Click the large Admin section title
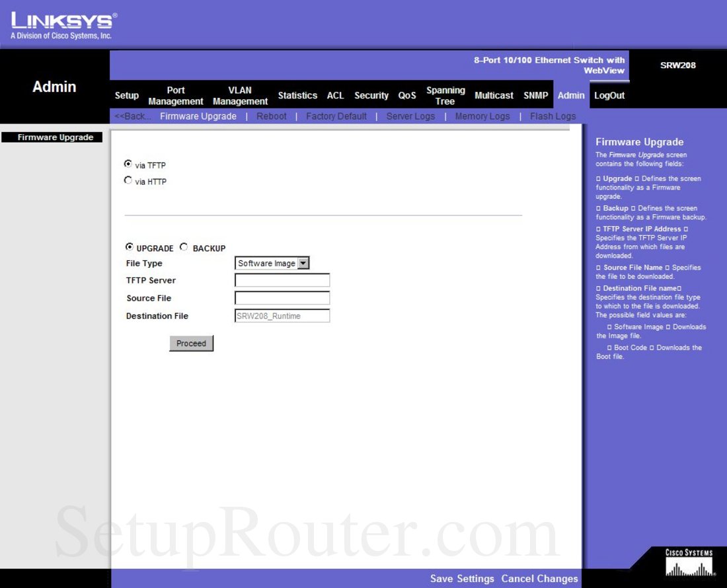Viewport: 727px width, 588px height. [54, 87]
